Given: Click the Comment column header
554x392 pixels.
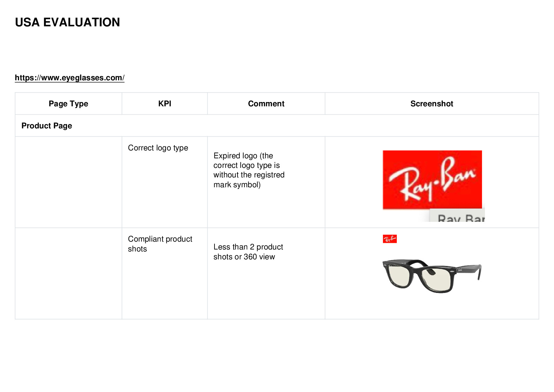Looking at the screenshot, I should [266, 104].
